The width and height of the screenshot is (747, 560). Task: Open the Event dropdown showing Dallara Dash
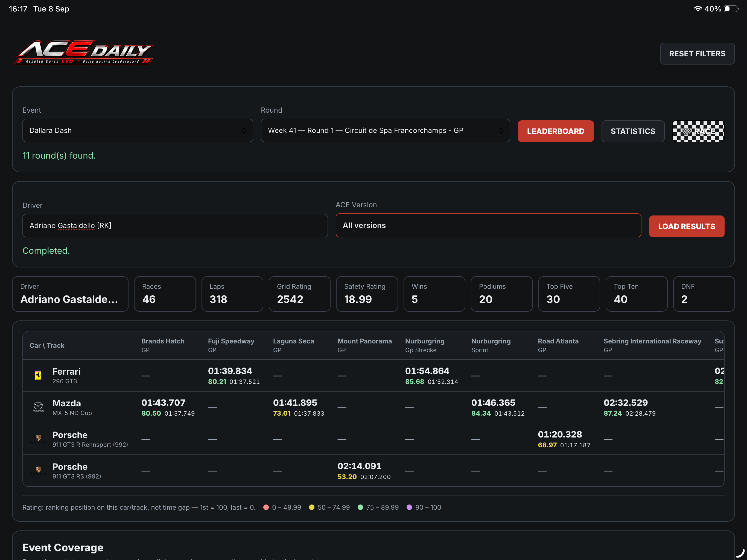pos(138,130)
